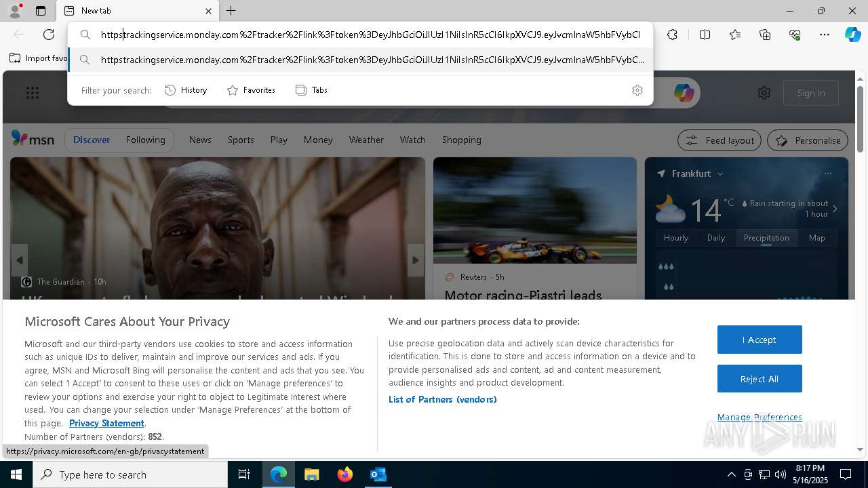Open Windows Start menu

pos(16,474)
